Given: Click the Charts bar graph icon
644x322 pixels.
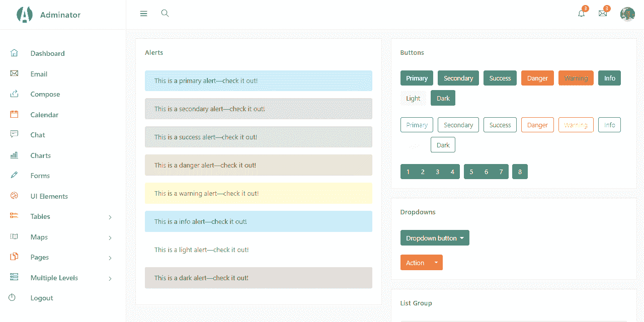Looking at the screenshot, I should point(14,155).
